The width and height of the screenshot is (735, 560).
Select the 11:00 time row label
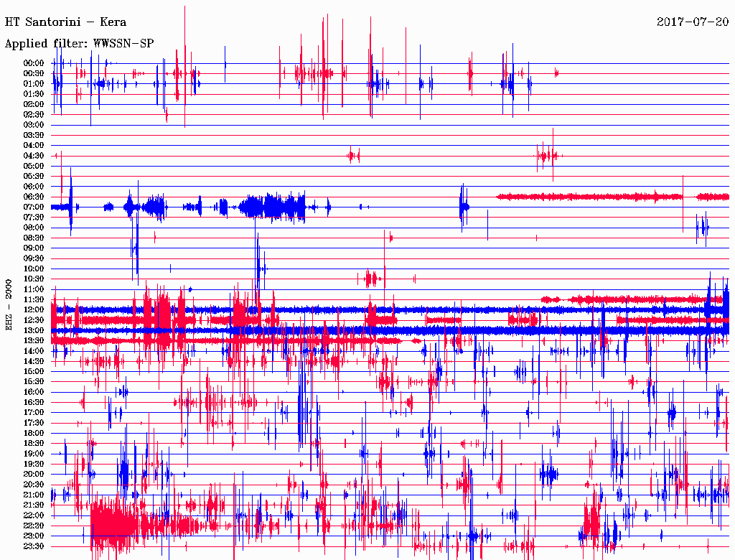tap(34, 289)
